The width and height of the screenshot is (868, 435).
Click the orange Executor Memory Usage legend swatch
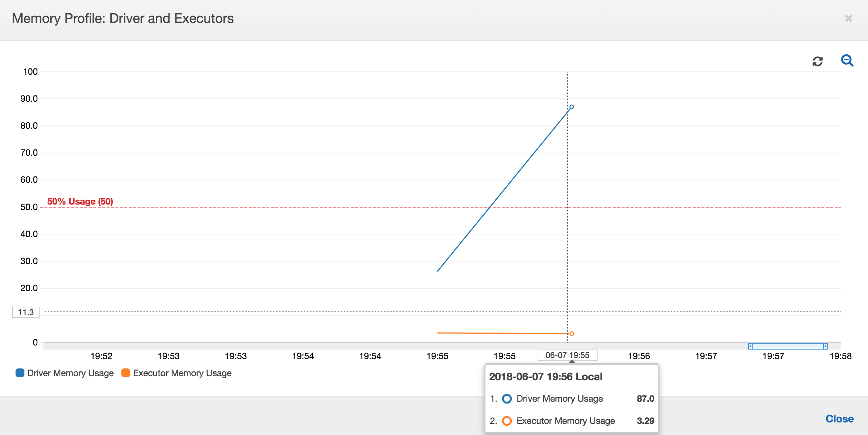point(125,373)
